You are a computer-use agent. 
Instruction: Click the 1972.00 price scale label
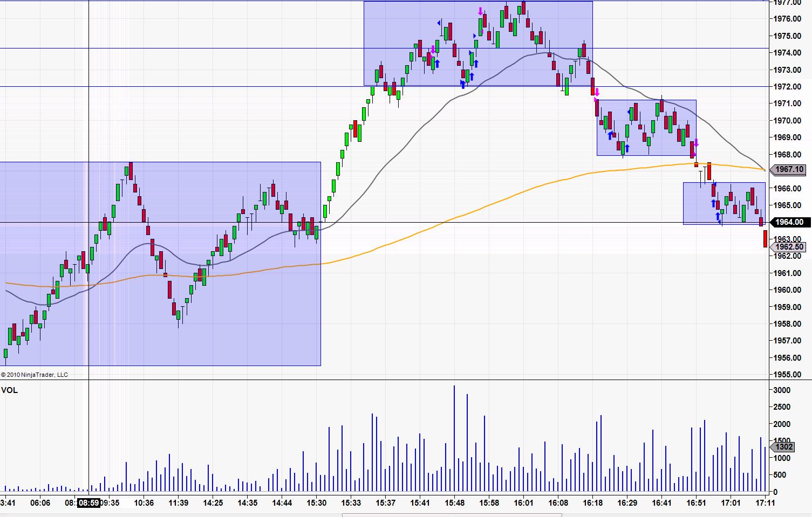click(787, 87)
